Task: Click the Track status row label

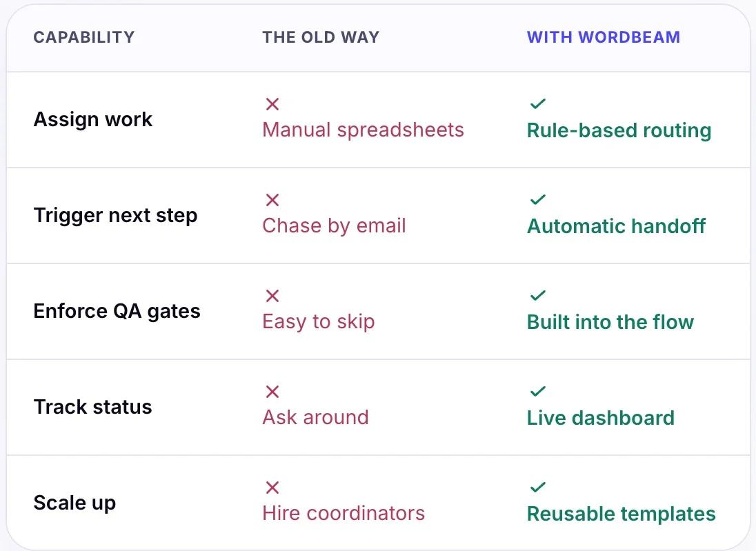Action: 92,407
